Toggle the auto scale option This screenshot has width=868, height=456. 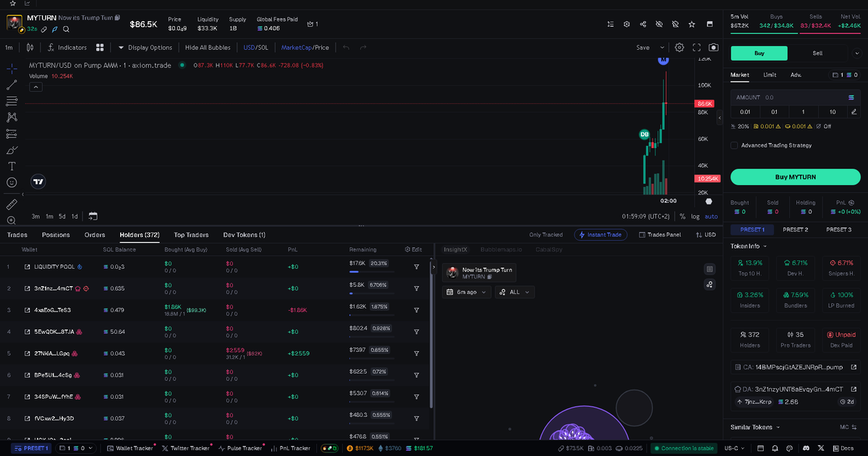click(711, 216)
